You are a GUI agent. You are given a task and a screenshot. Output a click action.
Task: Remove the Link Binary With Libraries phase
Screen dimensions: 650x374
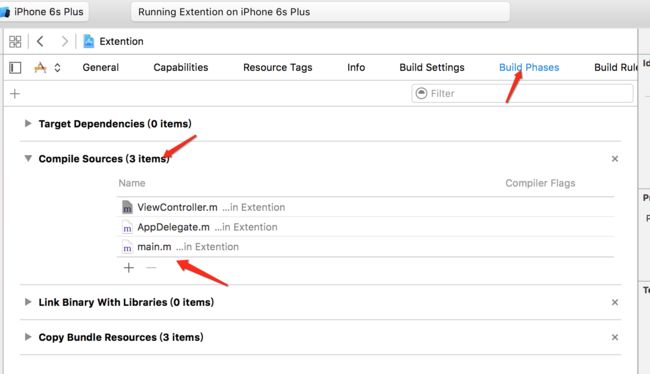615,302
